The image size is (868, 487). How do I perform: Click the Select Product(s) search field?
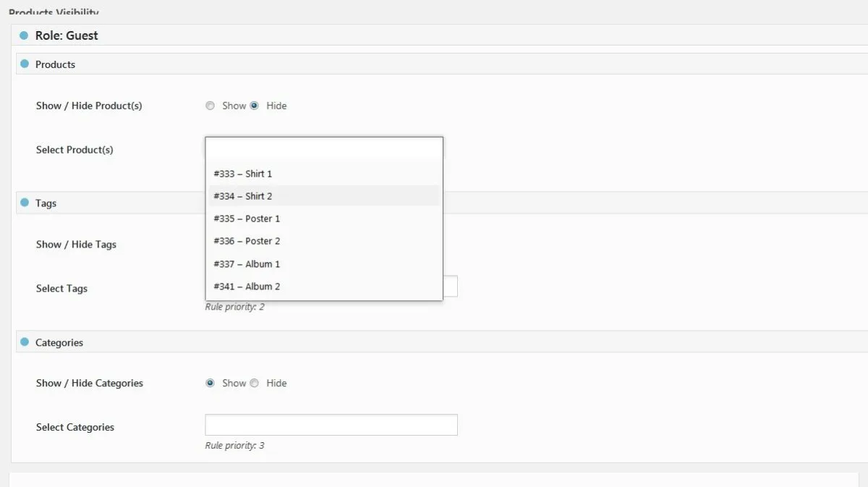pos(324,148)
